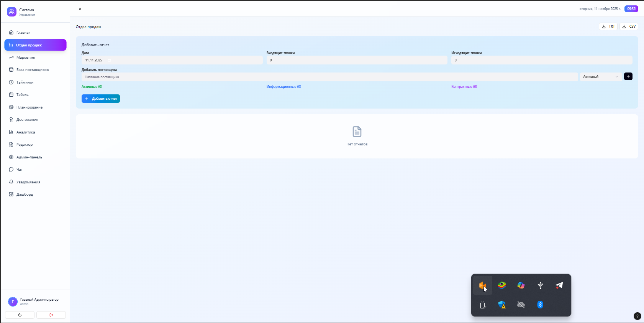
Task: Close the sidebar with the X button
Action: pos(80,9)
